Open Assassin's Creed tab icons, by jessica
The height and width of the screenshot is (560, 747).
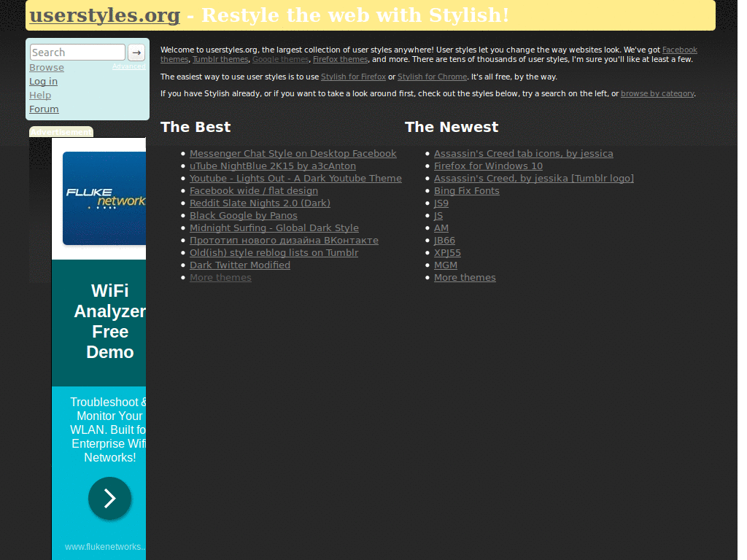tap(524, 154)
